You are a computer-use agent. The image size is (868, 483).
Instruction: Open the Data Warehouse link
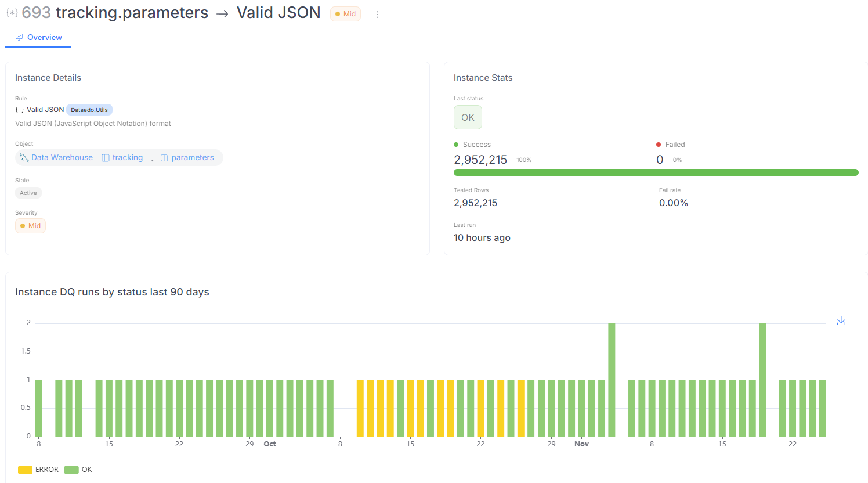(x=62, y=158)
